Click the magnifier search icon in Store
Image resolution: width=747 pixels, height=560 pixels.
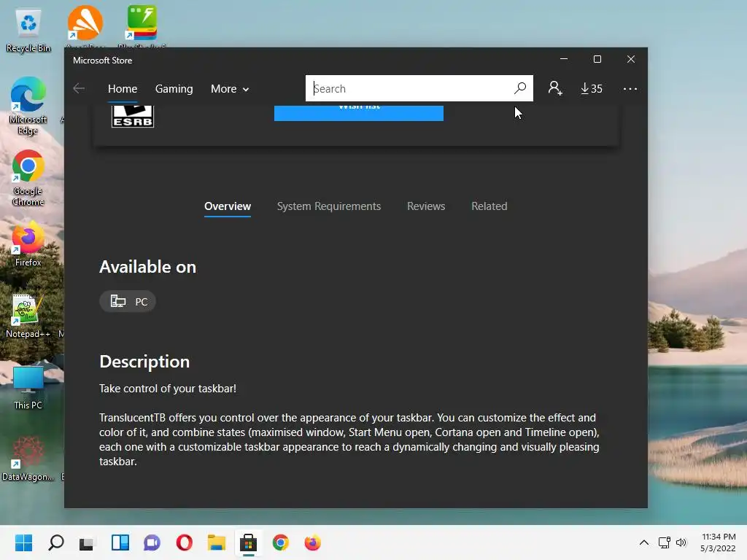click(520, 88)
